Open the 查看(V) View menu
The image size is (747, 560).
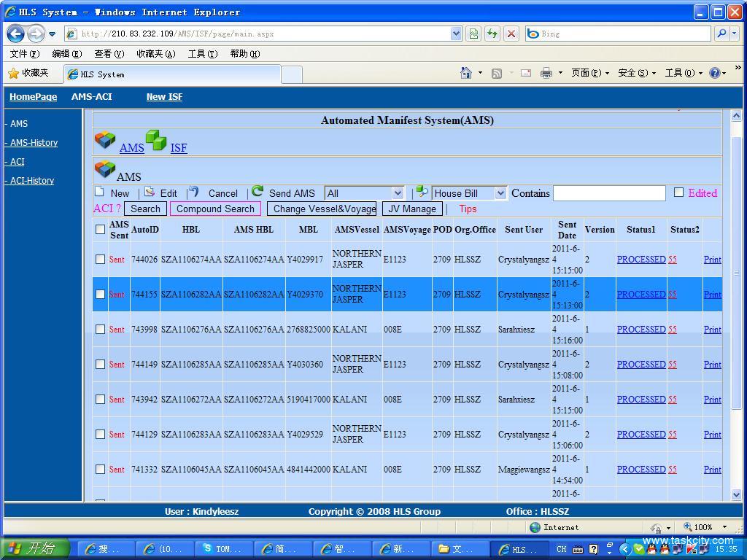[109, 54]
